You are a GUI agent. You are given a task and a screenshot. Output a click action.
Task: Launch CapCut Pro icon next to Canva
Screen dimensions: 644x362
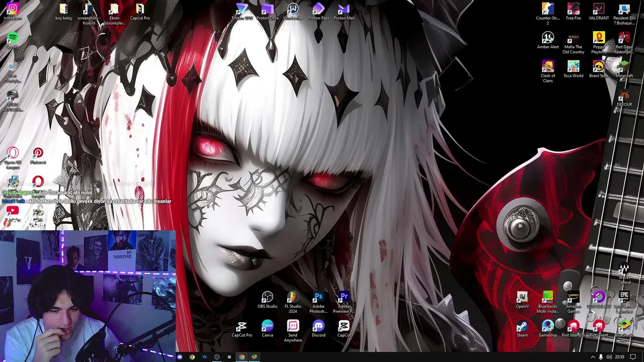pos(242,329)
